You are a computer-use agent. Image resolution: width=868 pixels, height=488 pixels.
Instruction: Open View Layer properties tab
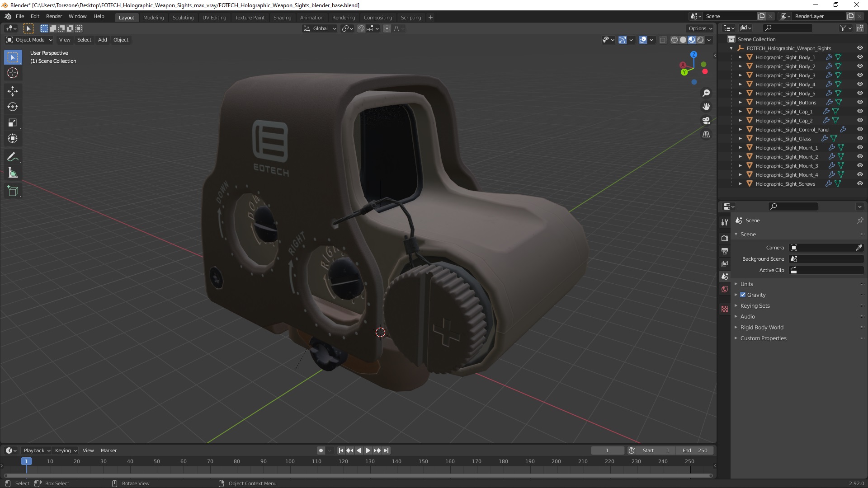point(725,263)
